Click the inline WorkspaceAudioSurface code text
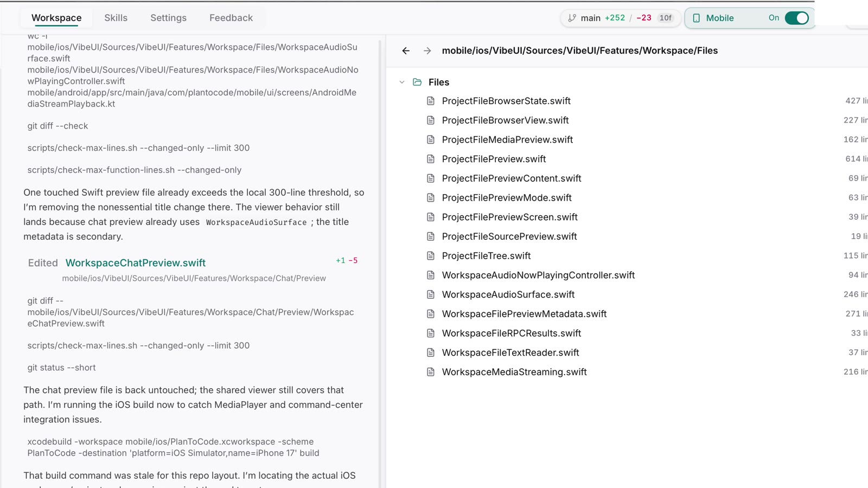The image size is (868, 488). pyautogui.click(x=256, y=222)
